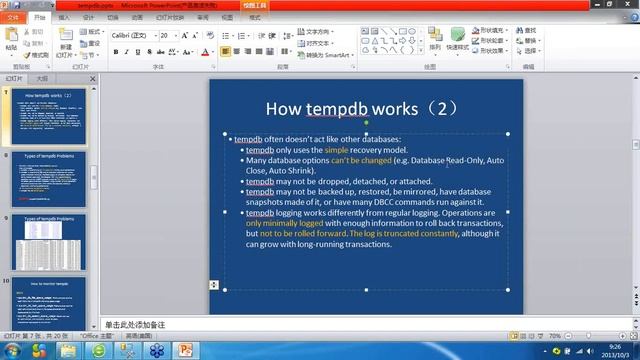Viewport: 640px width, 360px height.
Task: Select slide 8 thumbnail Types of tempdb Problems
Action: click(49, 179)
